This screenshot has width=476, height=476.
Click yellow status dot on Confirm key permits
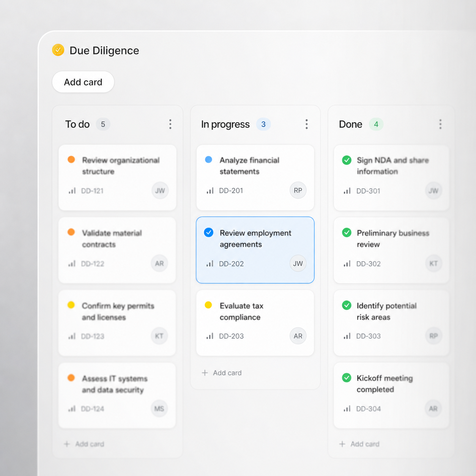click(x=71, y=305)
